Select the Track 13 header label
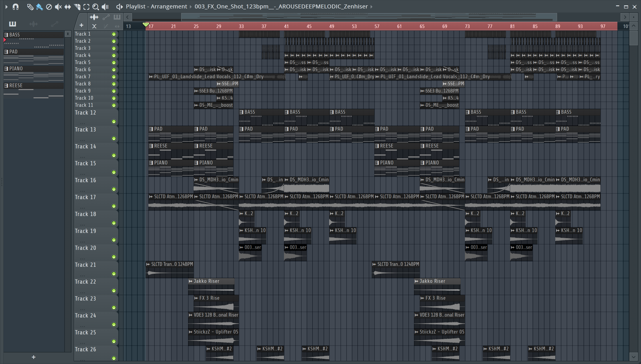Screen dimensions: 641x364 point(85,129)
